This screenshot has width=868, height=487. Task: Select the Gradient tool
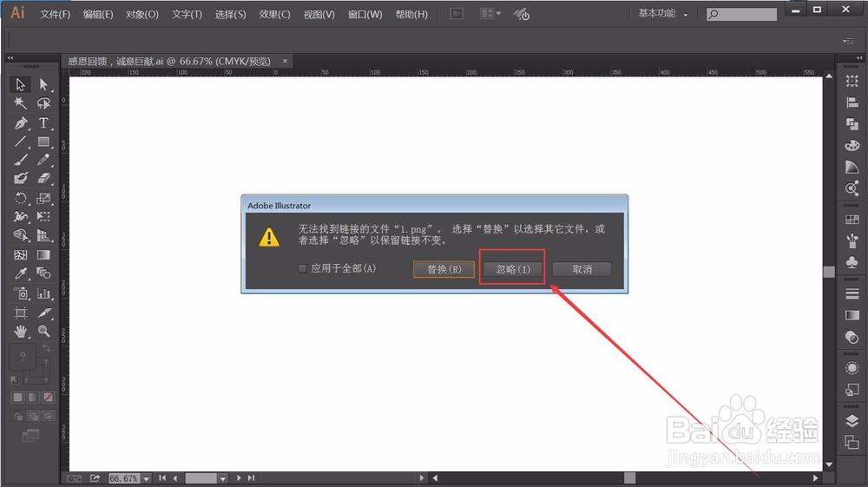pyautogui.click(x=43, y=254)
